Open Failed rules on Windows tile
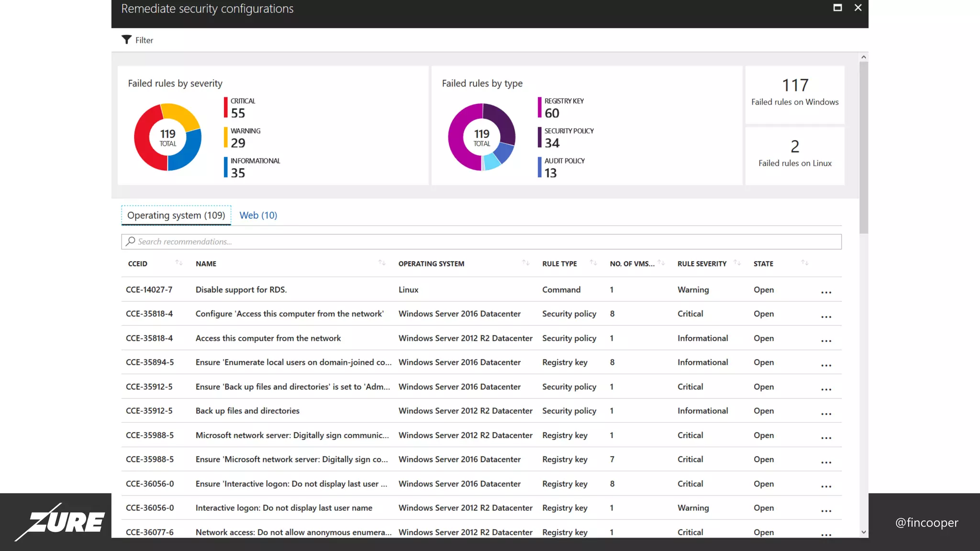Viewport: 980px width, 551px height. [794, 94]
